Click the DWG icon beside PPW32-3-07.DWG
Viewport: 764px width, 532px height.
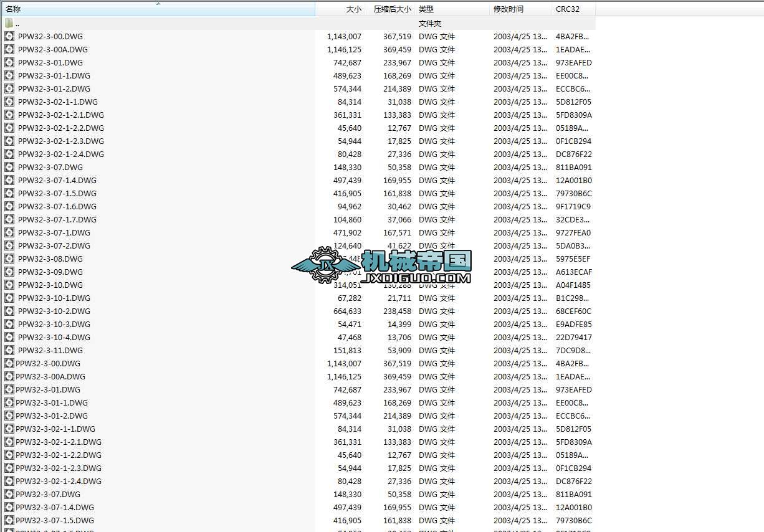click(9, 167)
